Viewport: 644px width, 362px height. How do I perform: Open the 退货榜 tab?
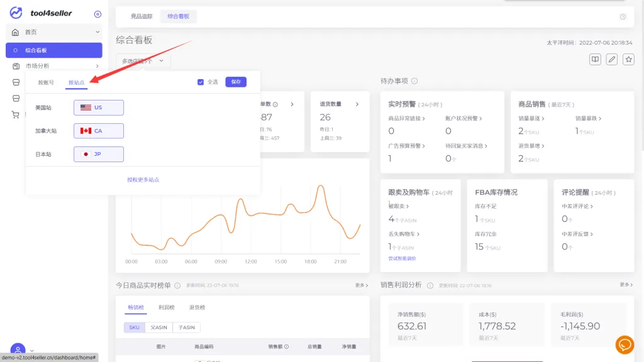(197, 307)
